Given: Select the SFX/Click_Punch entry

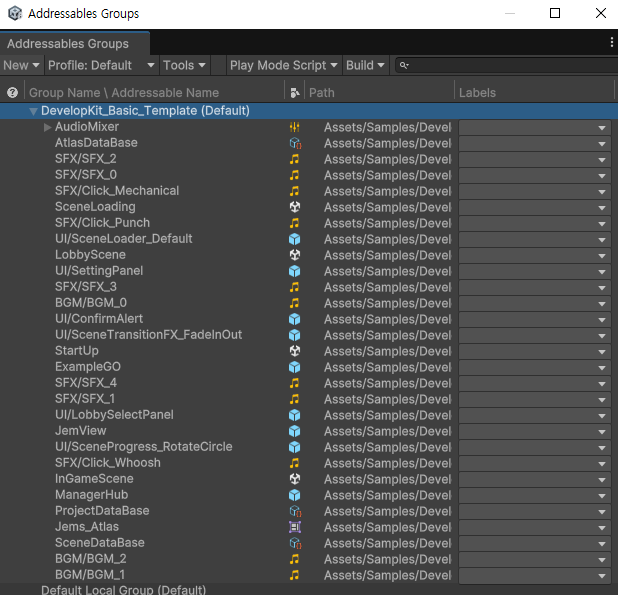Looking at the screenshot, I should [102, 223].
